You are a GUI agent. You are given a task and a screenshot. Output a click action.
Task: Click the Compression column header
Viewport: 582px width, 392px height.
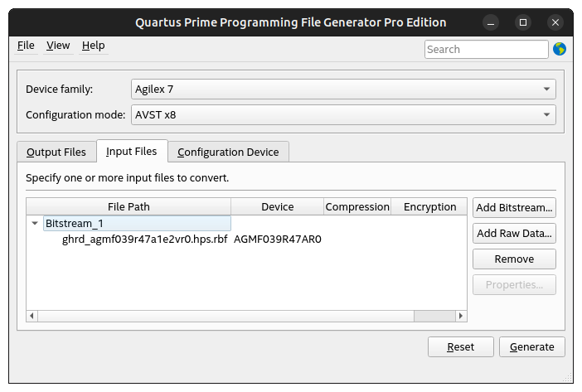(356, 207)
